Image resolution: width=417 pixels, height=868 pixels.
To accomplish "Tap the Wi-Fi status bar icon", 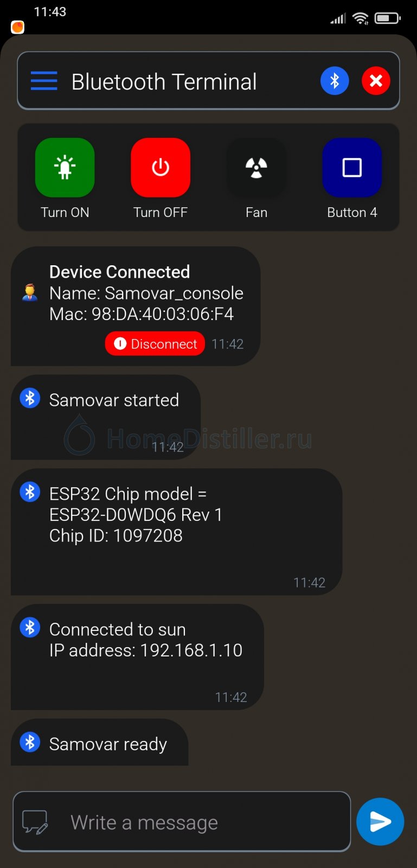I will [x=361, y=18].
